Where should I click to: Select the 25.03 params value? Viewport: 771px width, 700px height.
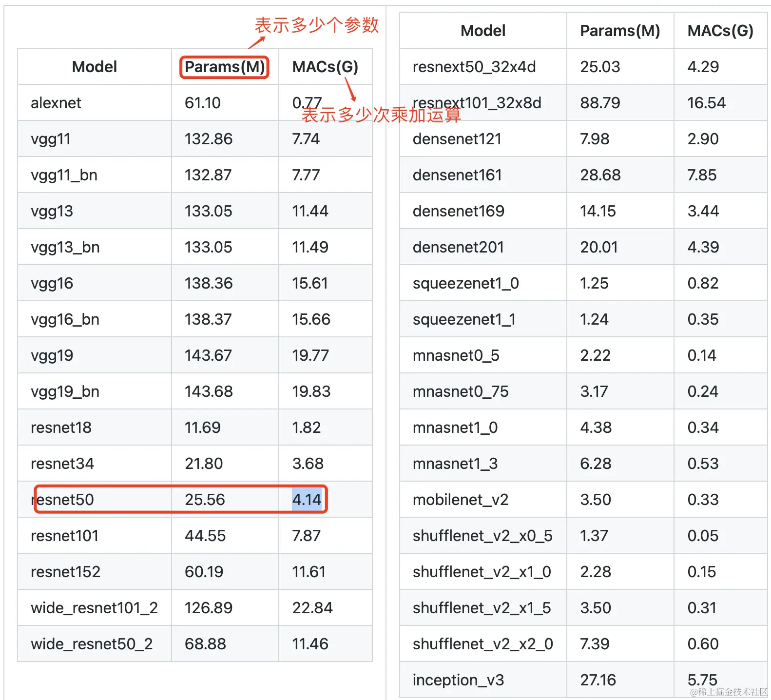point(600,67)
